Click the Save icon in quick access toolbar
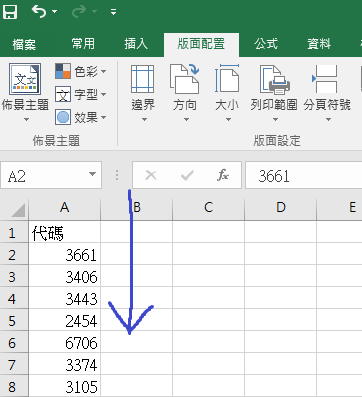The image size is (362, 397). pos(10,12)
